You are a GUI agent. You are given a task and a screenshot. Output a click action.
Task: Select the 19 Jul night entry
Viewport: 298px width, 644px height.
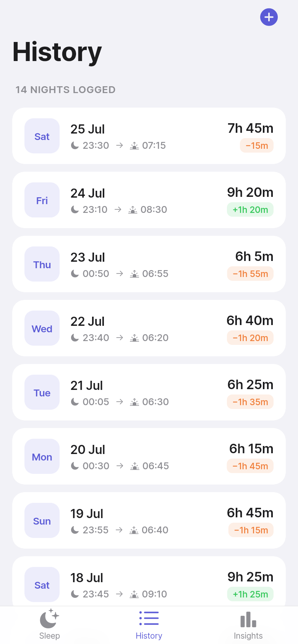(149, 520)
